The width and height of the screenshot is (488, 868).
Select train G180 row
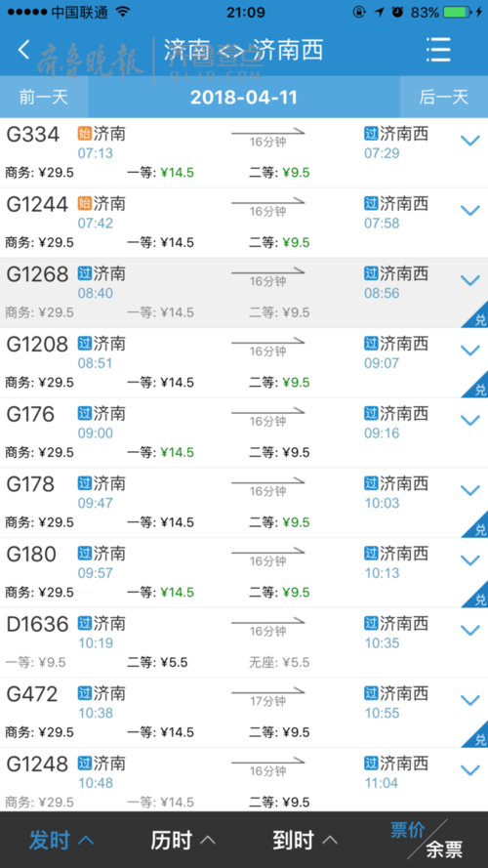point(244,572)
